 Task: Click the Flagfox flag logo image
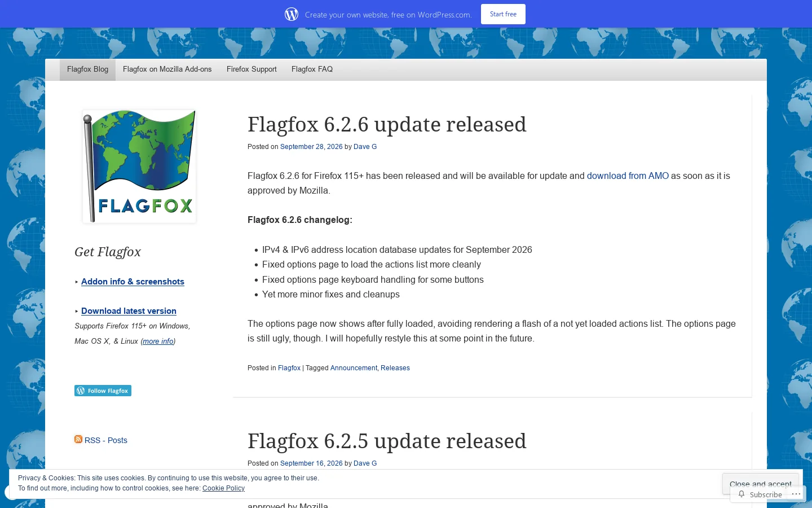(x=139, y=167)
